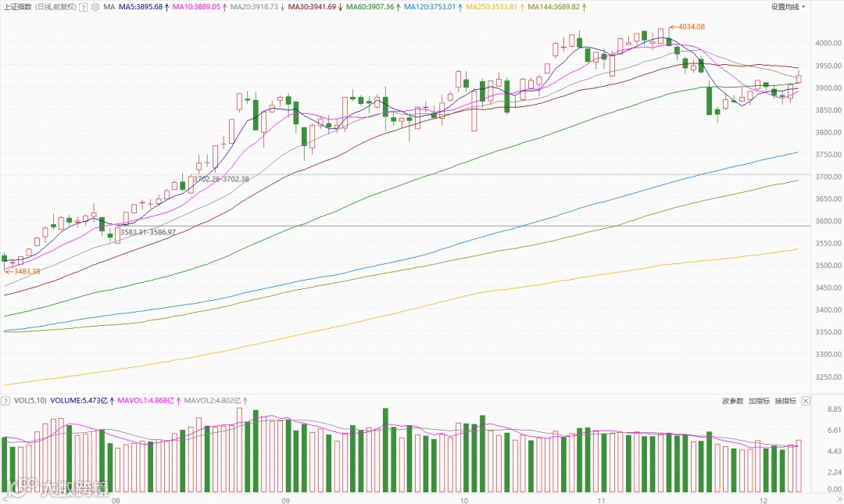
Task: Click the 上证指数 chart title
Action: tap(18, 8)
